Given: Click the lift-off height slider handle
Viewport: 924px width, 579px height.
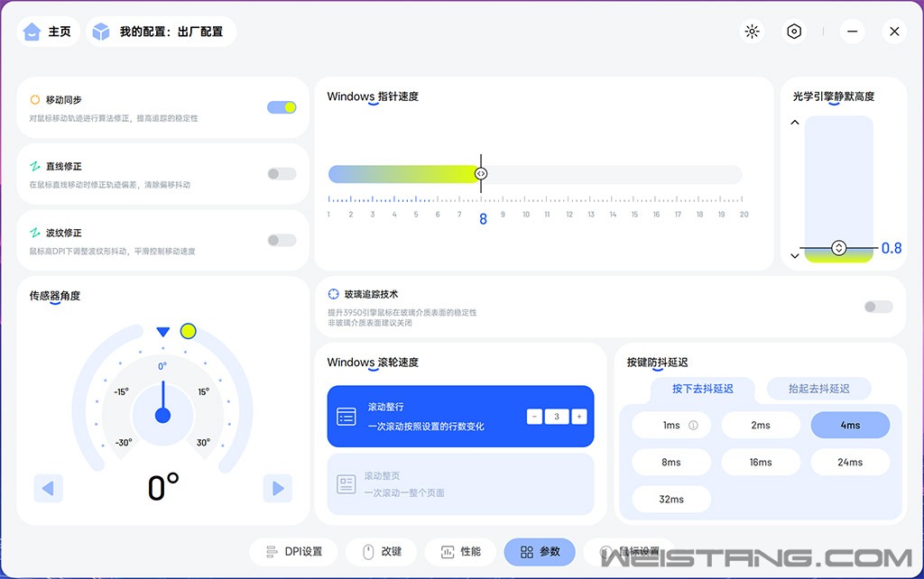Looking at the screenshot, I should (838, 248).
